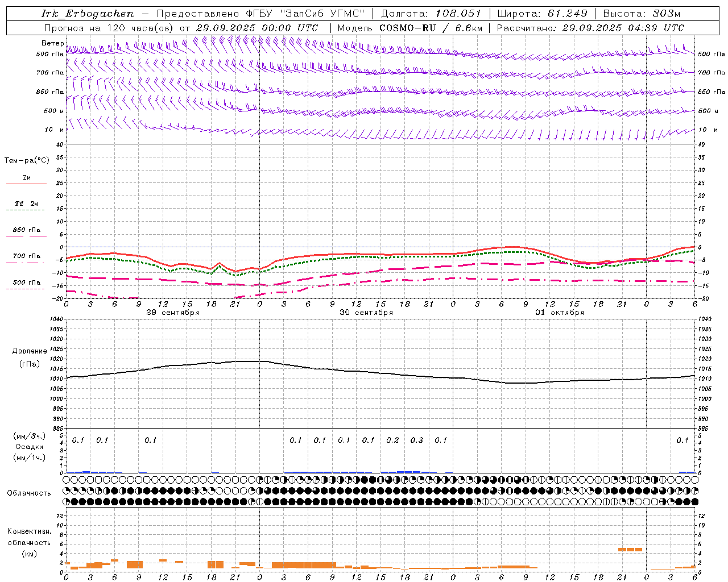Viewport: 728px width, 582px height.
Task: Select the (мм/1ч.) precipitation unit label
Action: tap(30, 458)
